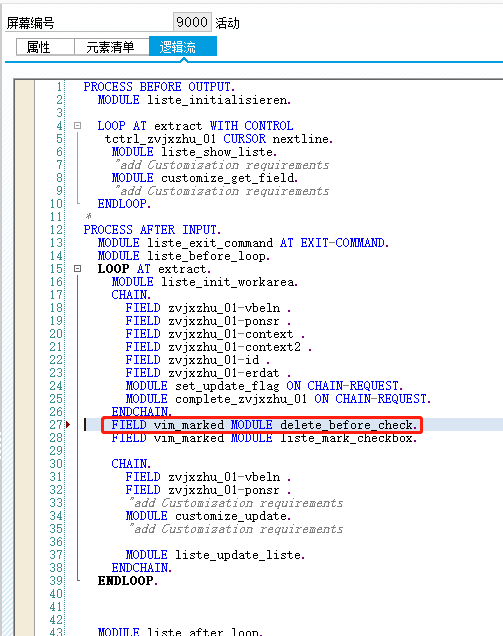This screenshot has width=503, height=636.
Task: Click MODULE liste_after_loop line
Action: pyautogui.click(x=180, y=631)
